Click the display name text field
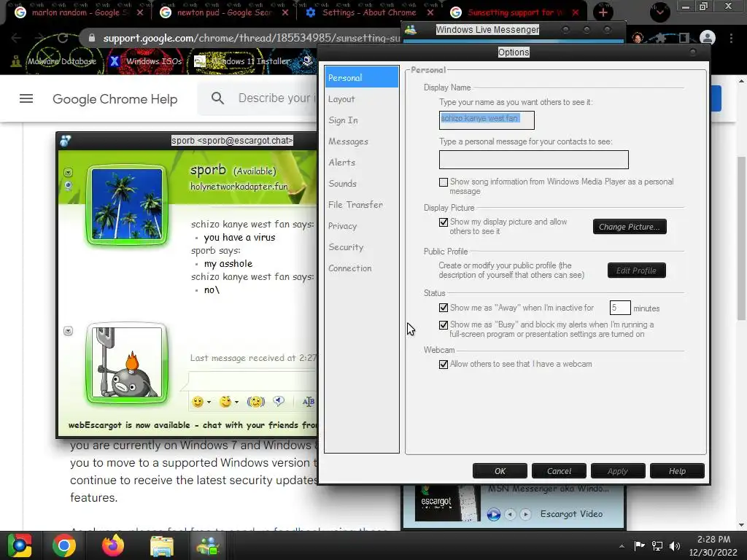 pos(487,120)
